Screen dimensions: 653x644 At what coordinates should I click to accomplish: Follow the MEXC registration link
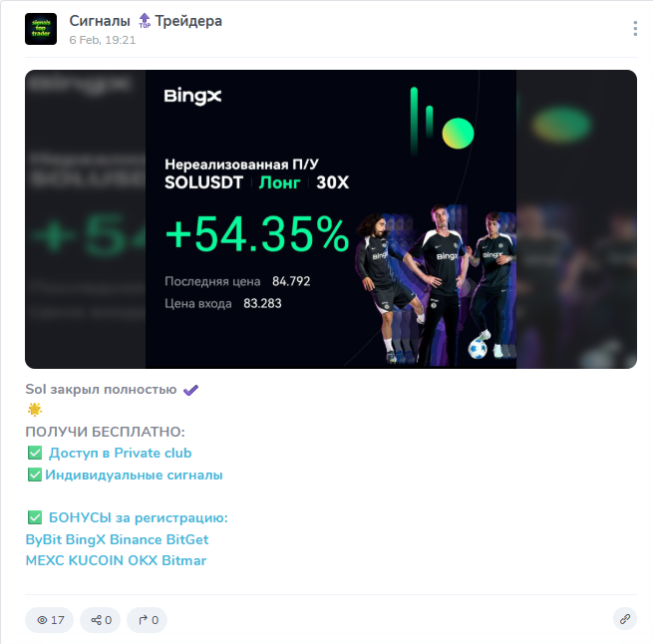pyautogui.click(x=45, y=560)
